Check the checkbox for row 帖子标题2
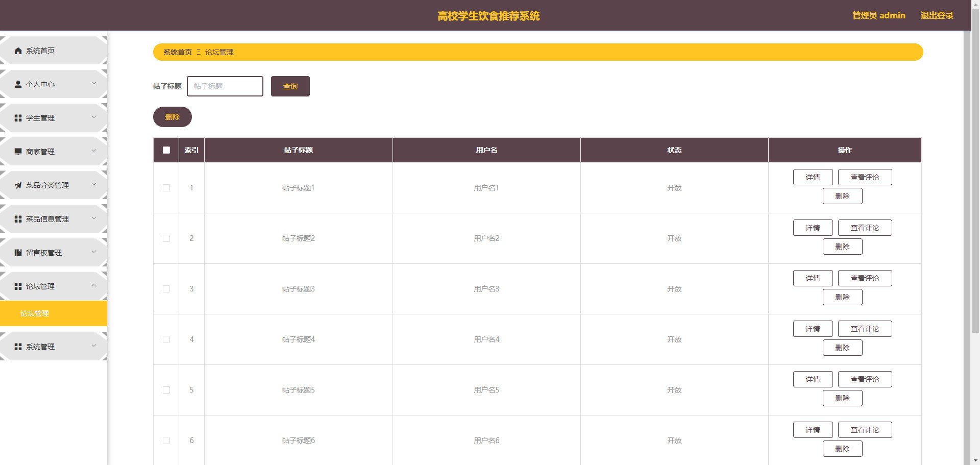 [x=166, y=238]
